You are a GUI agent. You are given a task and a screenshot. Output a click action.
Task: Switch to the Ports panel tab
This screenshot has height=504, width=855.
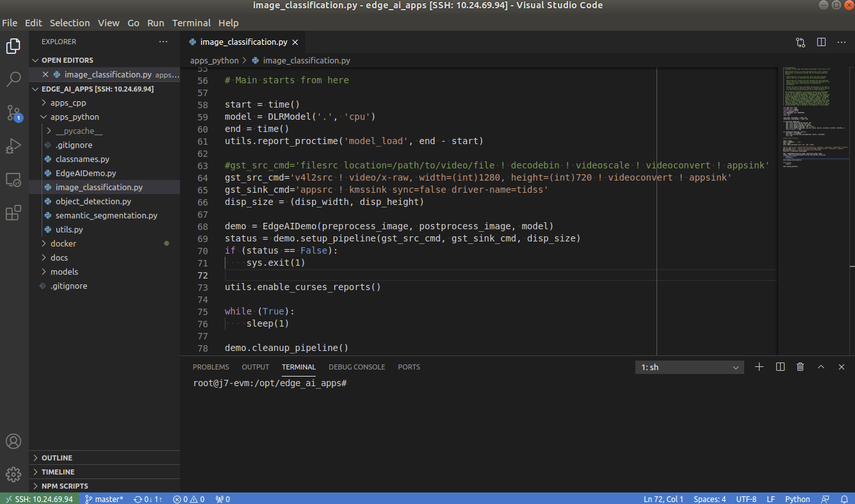[409, 368]
